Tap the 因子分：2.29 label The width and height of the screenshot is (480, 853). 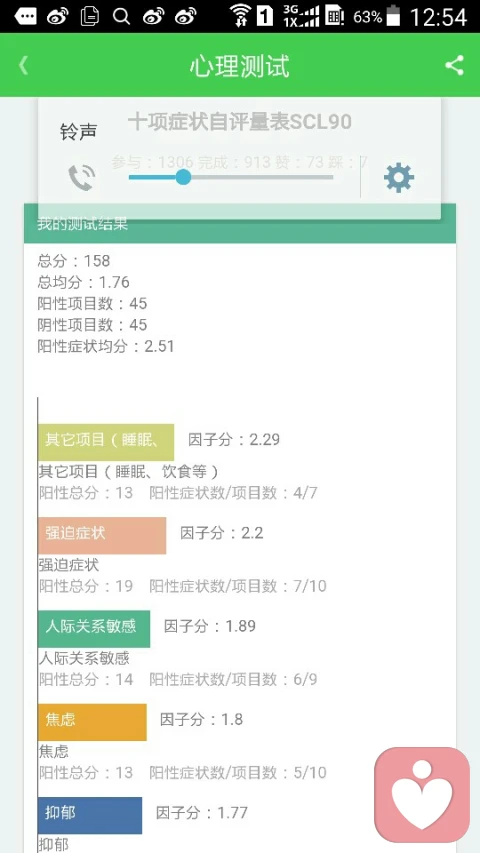pos(234,440)
